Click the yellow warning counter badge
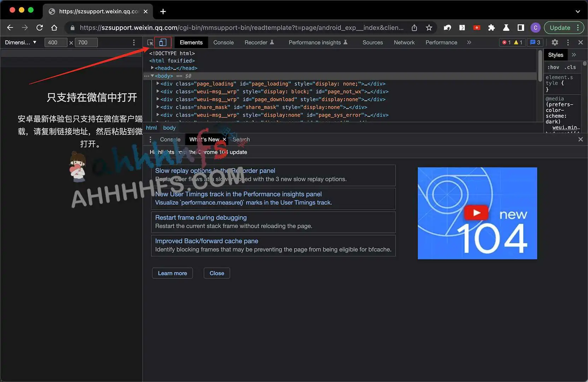The image size is (588, 382). [x=518, y=42]
